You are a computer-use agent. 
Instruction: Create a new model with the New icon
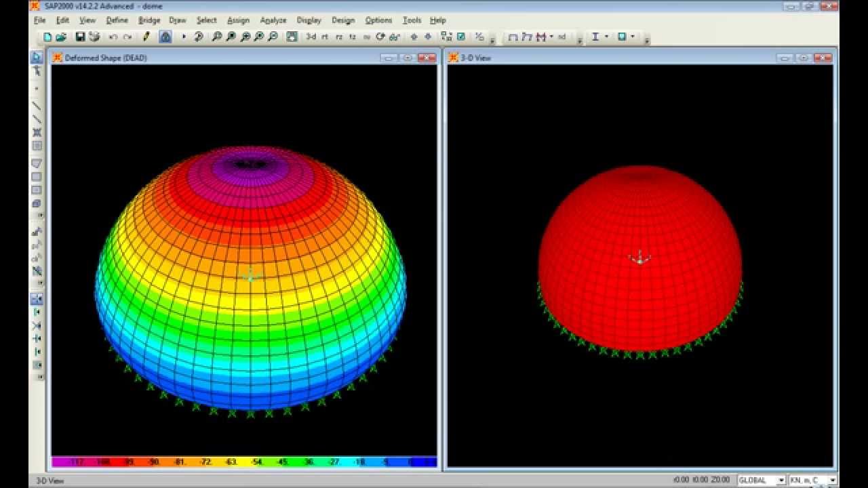pyautogui.click(x=47, y=37)
